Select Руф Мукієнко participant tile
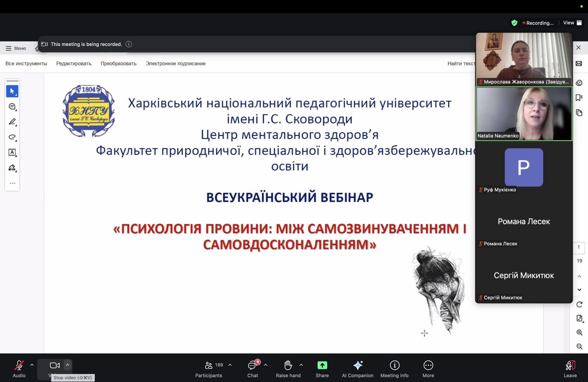The height and width of the screenshot is (382, 588). point(524,168)
